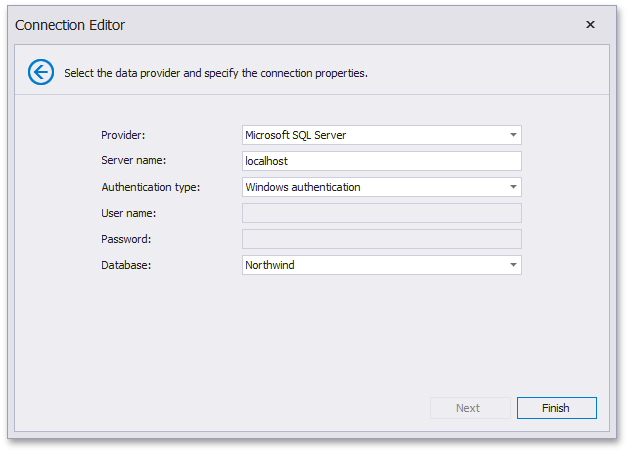The height and width of the screenshot is (454, 630).
Task: Click the Database label
Action: [126, 265]
